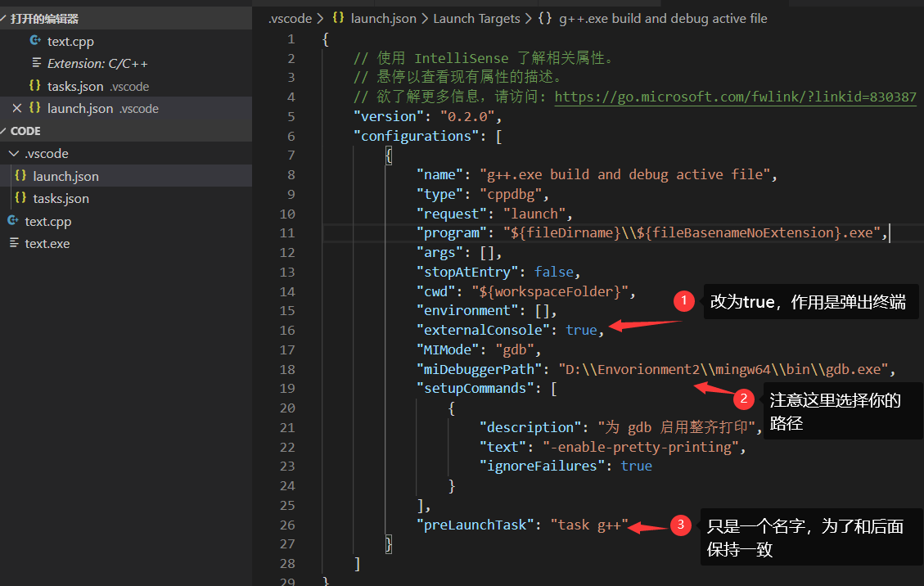Close the launch.json open editor
This screenshot has height=586, width=924.
pos(16,108)
